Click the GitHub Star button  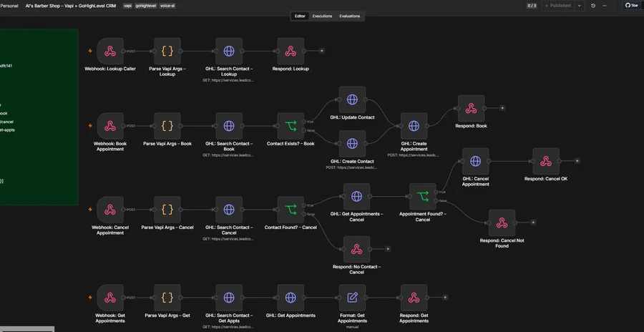[x=632, y=6]
